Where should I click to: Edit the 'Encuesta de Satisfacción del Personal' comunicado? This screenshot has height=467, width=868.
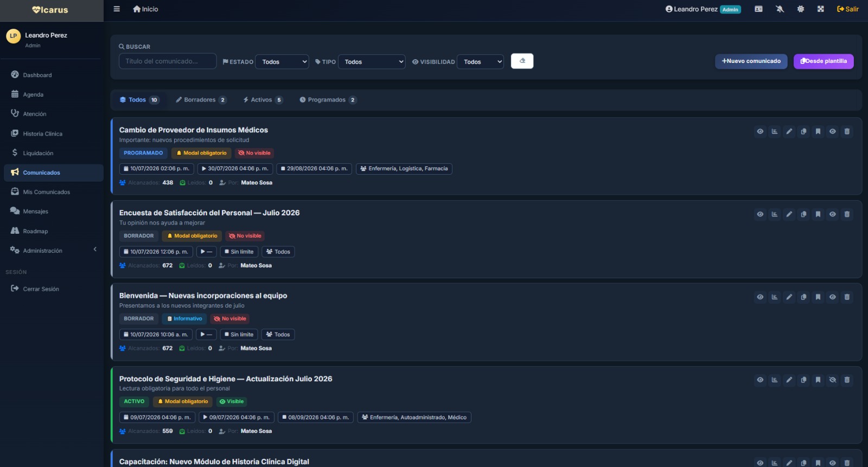click(x=789, y=214)
